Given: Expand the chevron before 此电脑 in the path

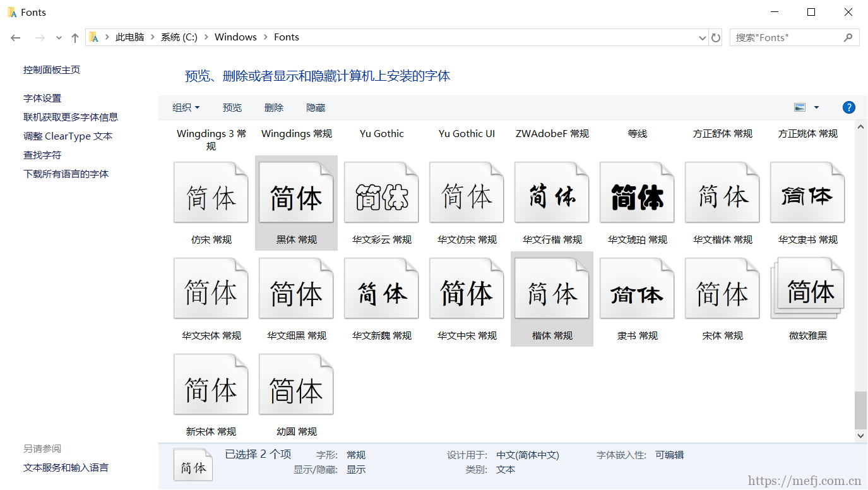Looking at the screenshot, I should (x=107, y=37).
